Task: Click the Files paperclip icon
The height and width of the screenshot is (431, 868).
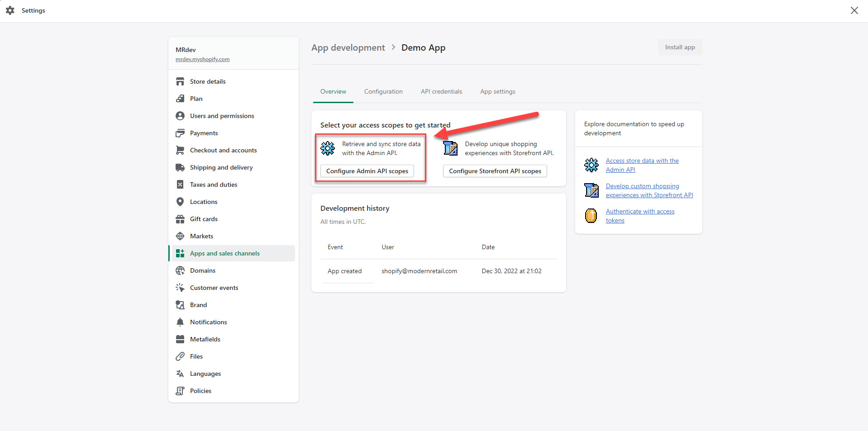Action: click(x=180, y=356)
